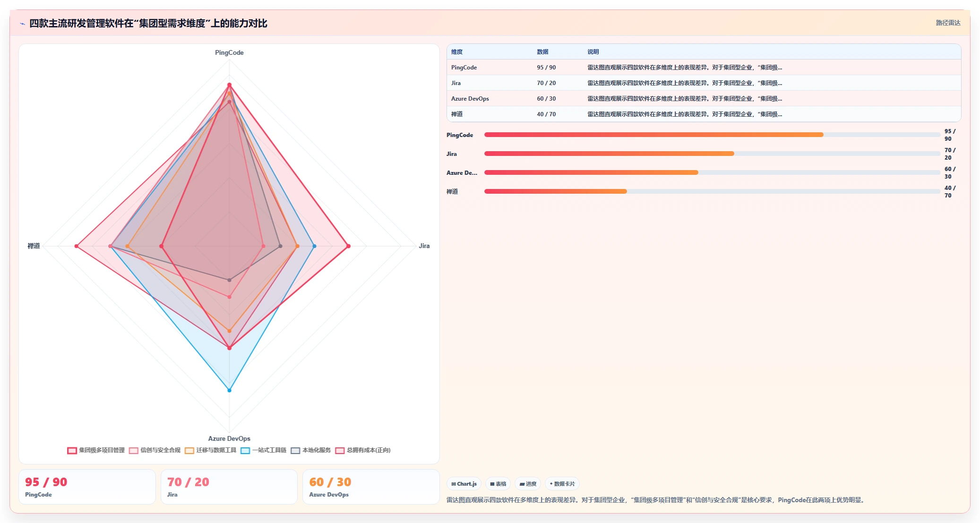Click the red outermost data point on the 禅道 axis

pyautogui.click(x=76, y=246)
